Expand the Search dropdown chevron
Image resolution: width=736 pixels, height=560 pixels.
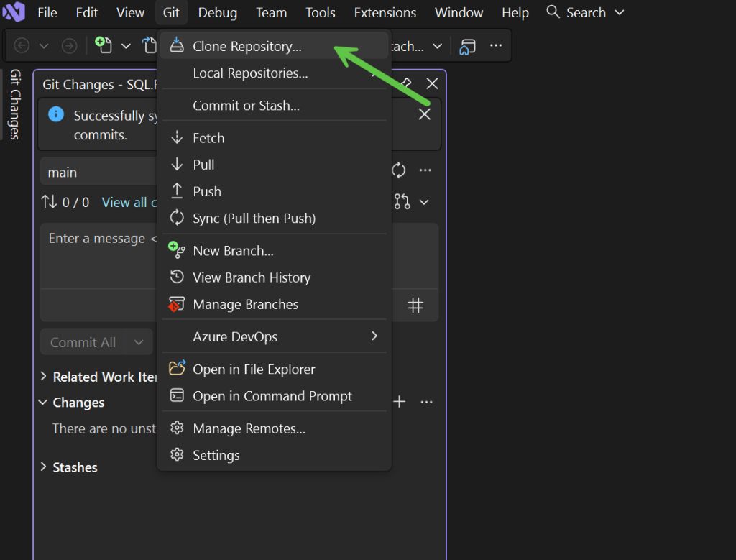click(620, 13)
